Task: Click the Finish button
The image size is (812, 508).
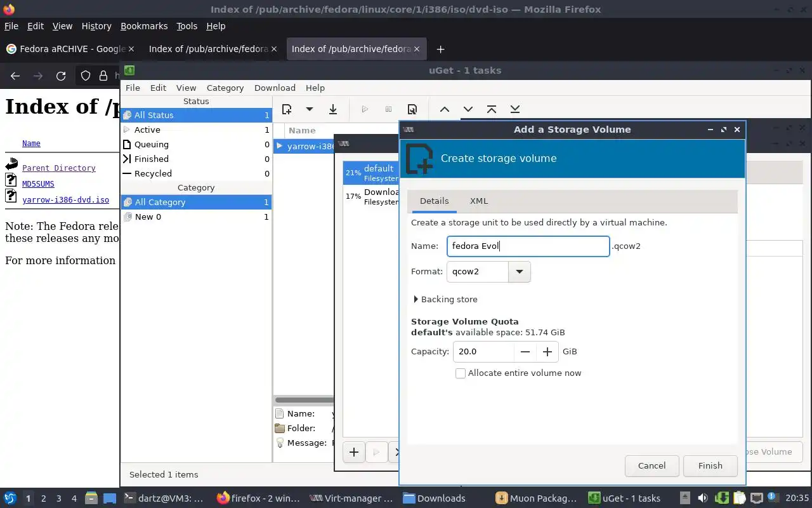Action: 710,465
